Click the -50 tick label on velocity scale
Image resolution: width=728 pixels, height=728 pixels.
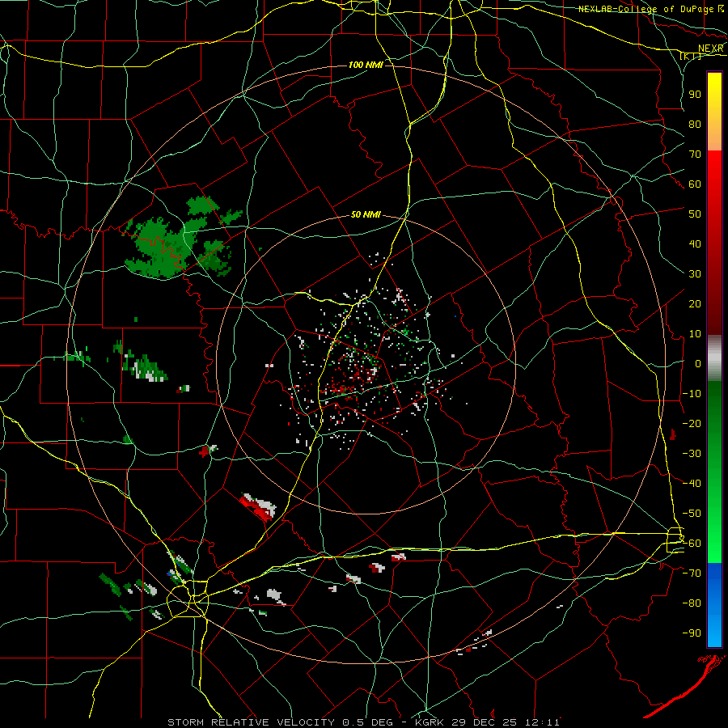[692, 514]
